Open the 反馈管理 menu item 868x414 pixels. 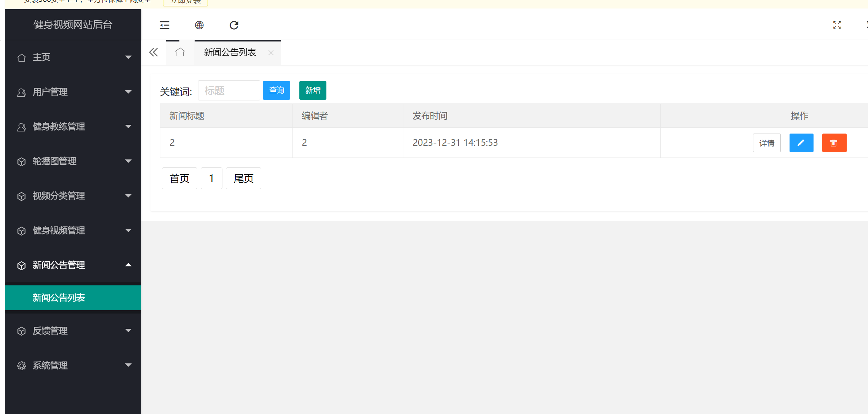pos(50,331)
